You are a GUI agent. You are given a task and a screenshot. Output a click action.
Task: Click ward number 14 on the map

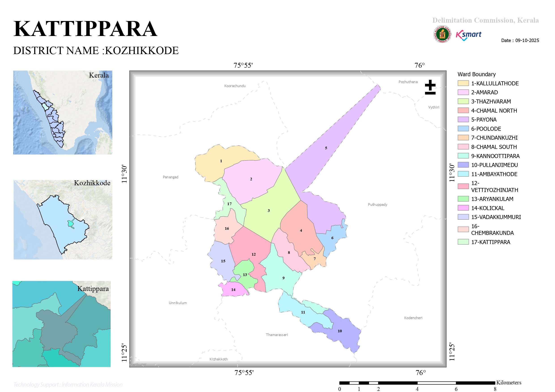click(233, 290)
